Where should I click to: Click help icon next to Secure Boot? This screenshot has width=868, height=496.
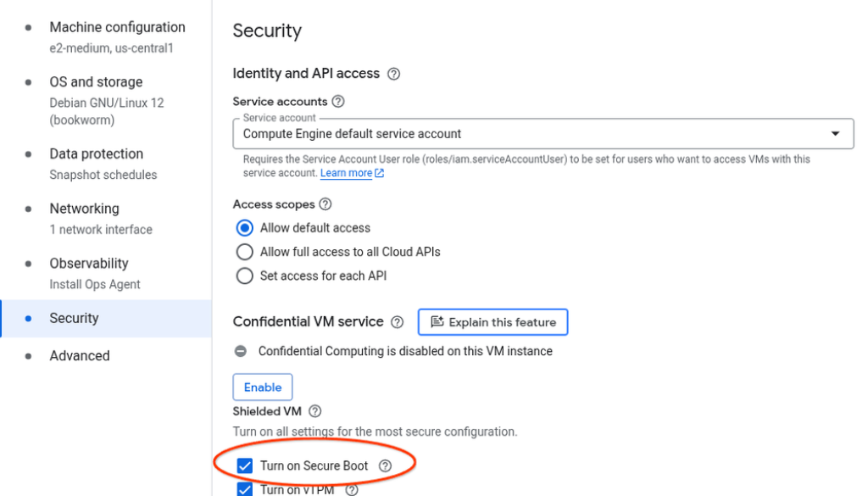point(385,465)
